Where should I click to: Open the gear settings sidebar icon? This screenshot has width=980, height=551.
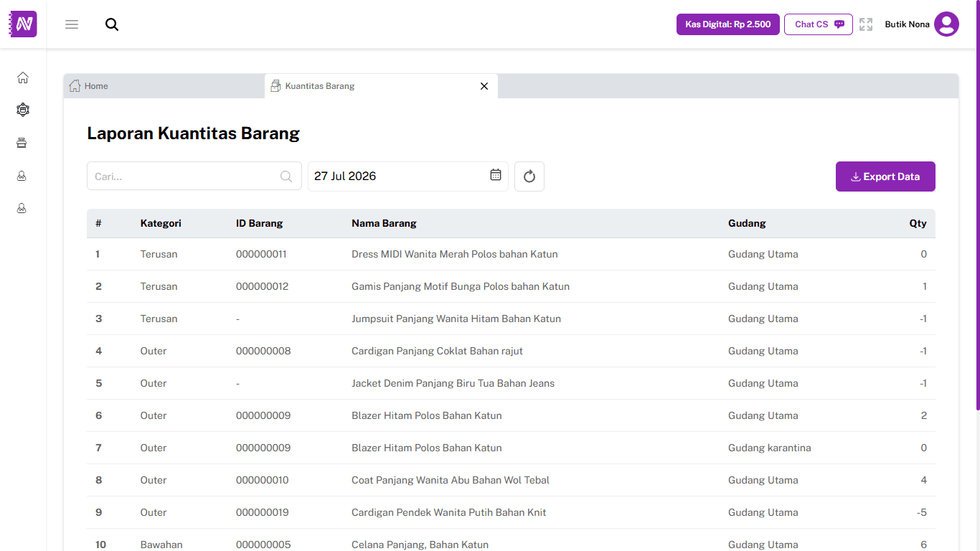coord(23,110)
